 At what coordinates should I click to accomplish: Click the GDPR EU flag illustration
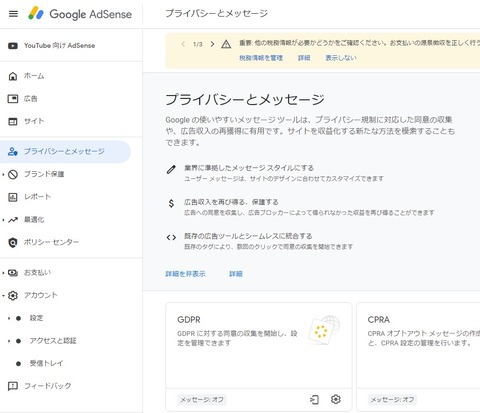(x=324, y=330)
